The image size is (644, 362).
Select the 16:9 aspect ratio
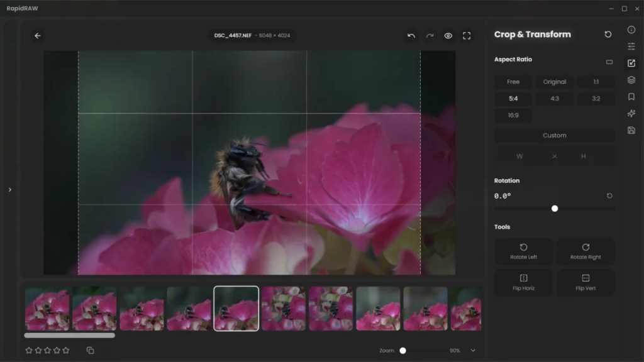coord(513,116)
